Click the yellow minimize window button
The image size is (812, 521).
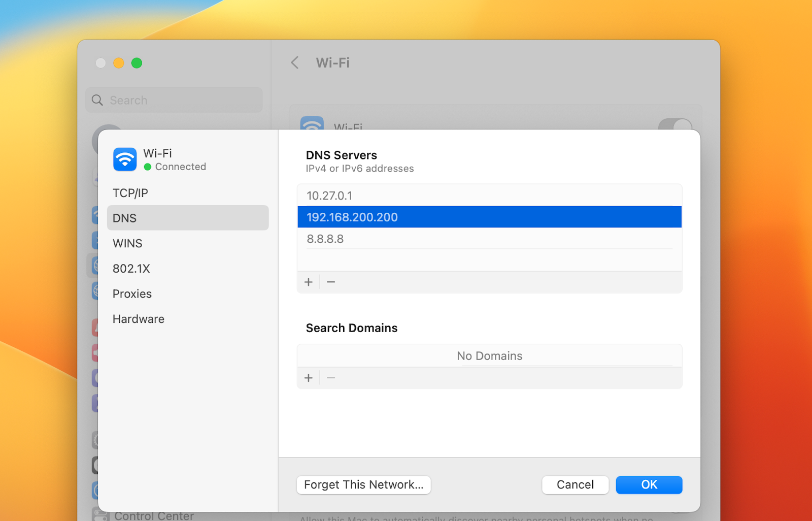pos(119,63)
